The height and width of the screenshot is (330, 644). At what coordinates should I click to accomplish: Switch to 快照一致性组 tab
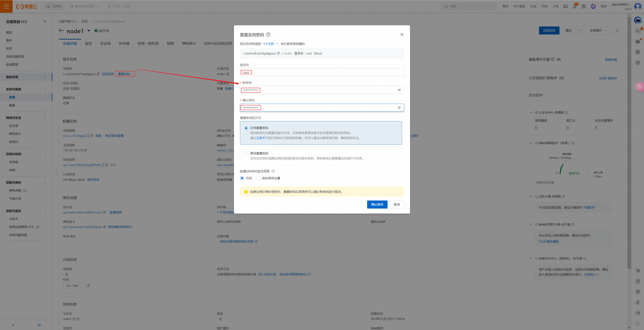[x=148, y=43]
